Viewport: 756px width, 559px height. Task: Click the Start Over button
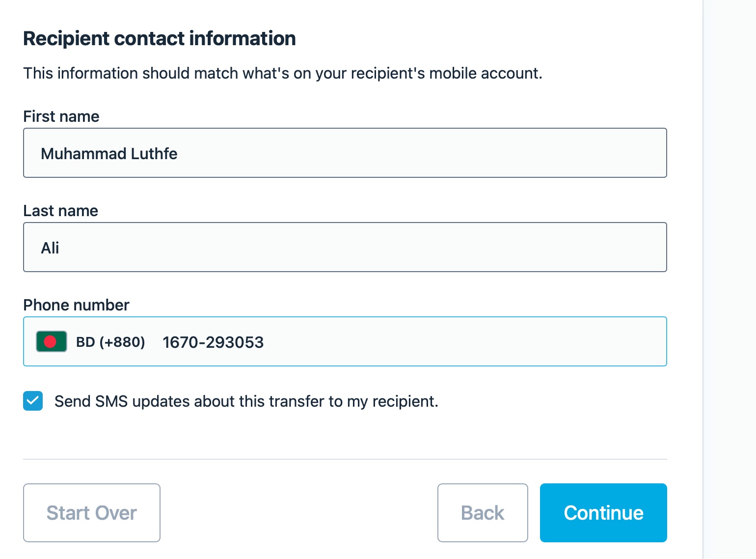pos(92,513)
